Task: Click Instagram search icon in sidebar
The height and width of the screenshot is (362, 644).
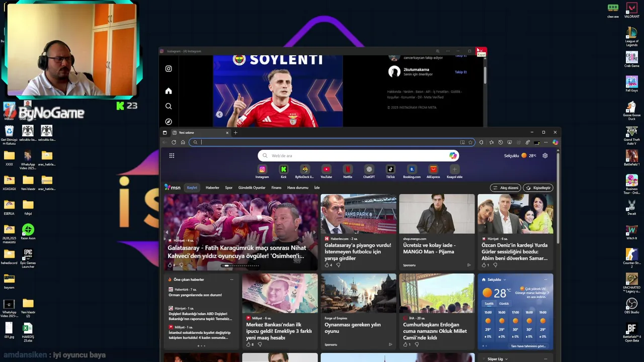Action: 169,106
